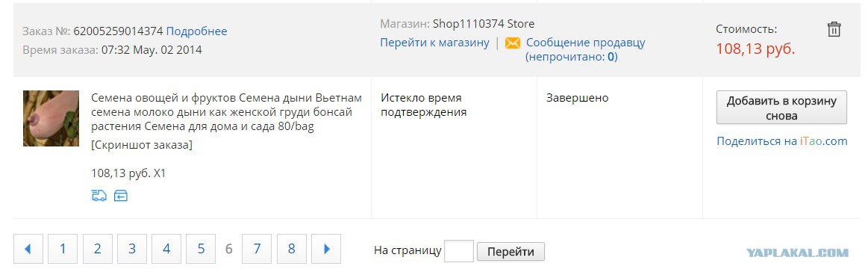Select page 5 in the pagination
Viewport: 868px width, 275px height.
tap(201, 249)
